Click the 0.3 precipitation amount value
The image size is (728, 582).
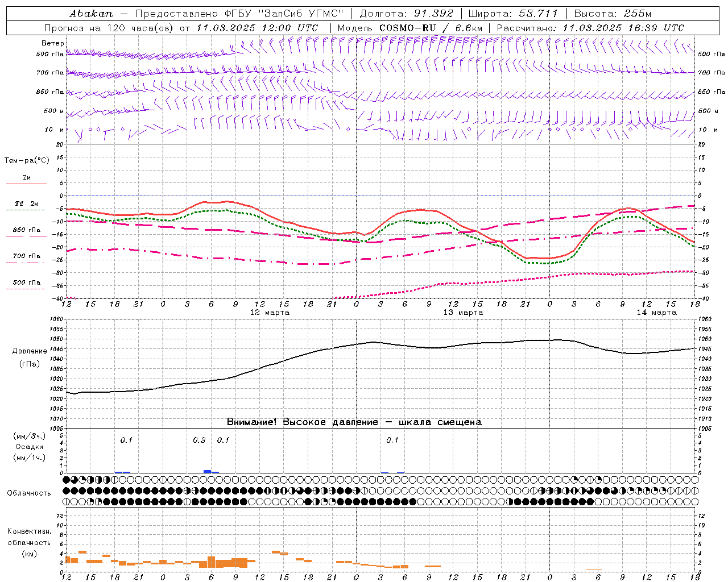(x=199, y=440)
